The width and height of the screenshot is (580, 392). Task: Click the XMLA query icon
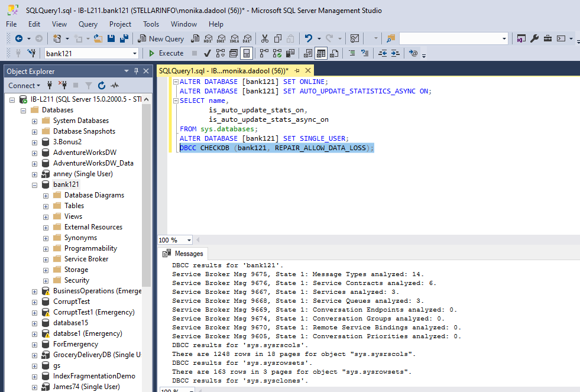[x=235, y=38]
